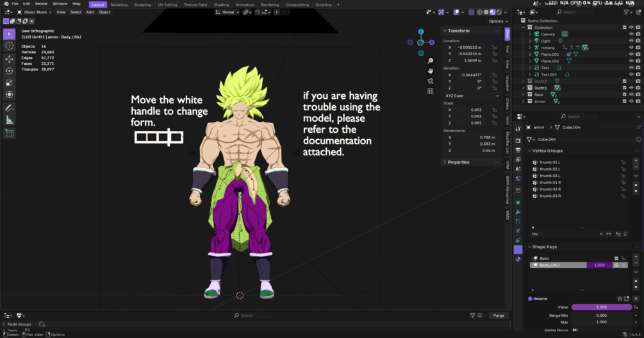644x338 pixels.
Task: Toggle visibility of Plane.001
Action: 631,55
